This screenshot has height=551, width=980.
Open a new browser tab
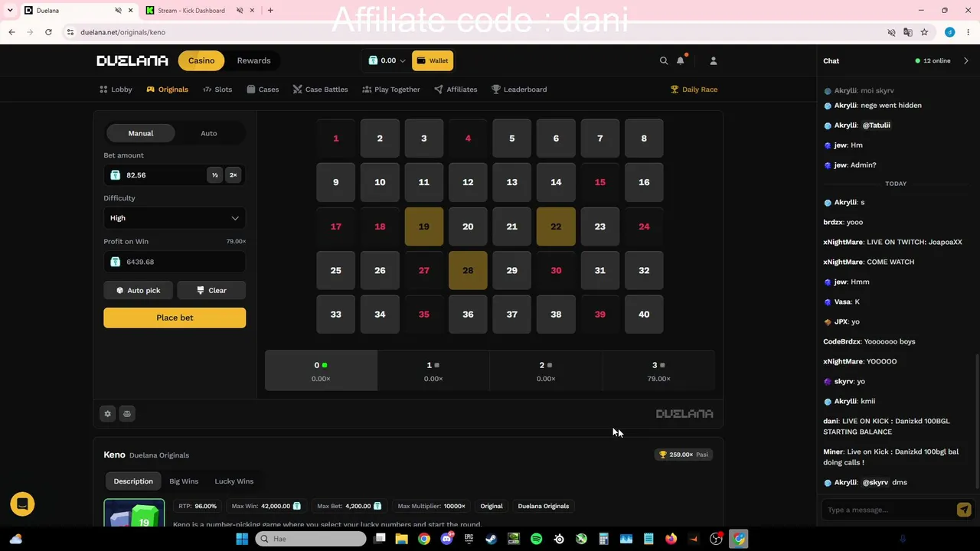point(270,11)
